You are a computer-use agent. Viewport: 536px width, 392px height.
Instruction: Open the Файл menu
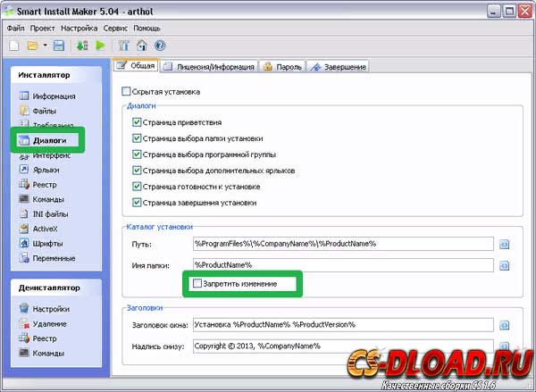pos(16,29)
